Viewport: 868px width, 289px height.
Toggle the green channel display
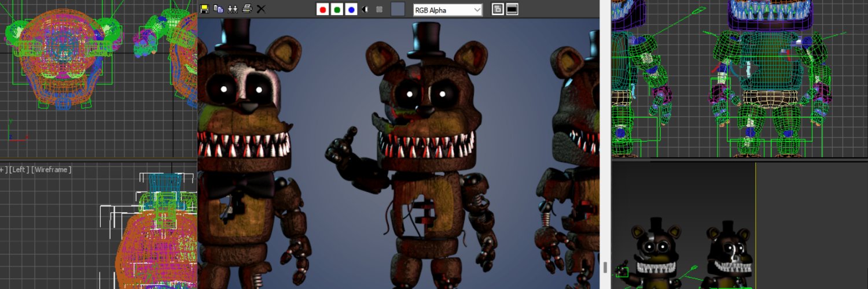(337, 9)
